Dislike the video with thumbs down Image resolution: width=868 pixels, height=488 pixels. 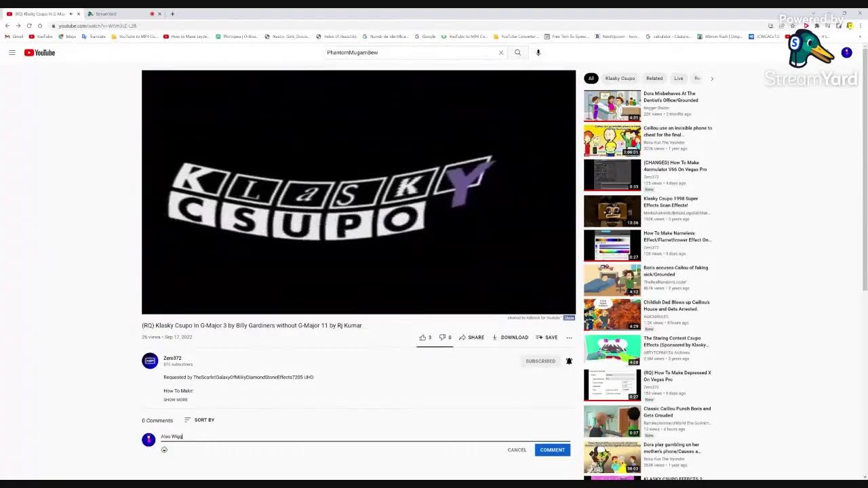(x=445, y=337)
